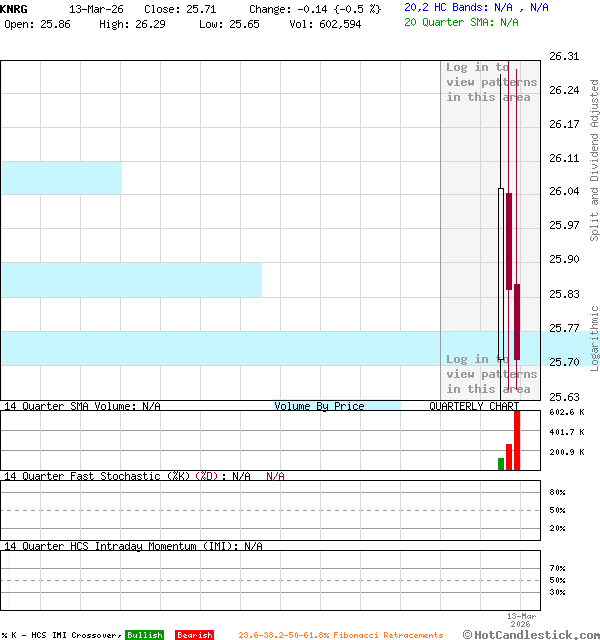The width and height of the screenshot is (600, 640).
Task: Click the QUARTERLY CHART label
Action: coord(474,406)
